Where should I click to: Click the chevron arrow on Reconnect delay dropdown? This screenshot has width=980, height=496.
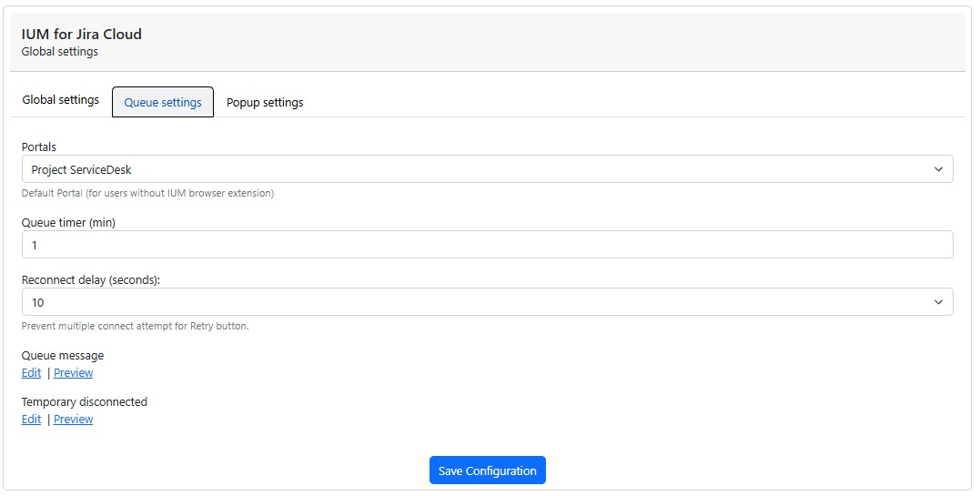[x=938, y=302]
